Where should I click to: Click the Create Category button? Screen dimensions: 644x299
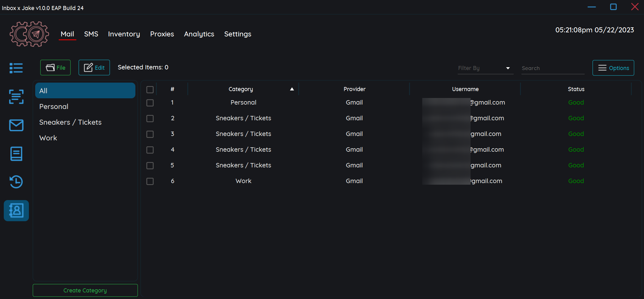pyautogui.click(x=85, y=291)
